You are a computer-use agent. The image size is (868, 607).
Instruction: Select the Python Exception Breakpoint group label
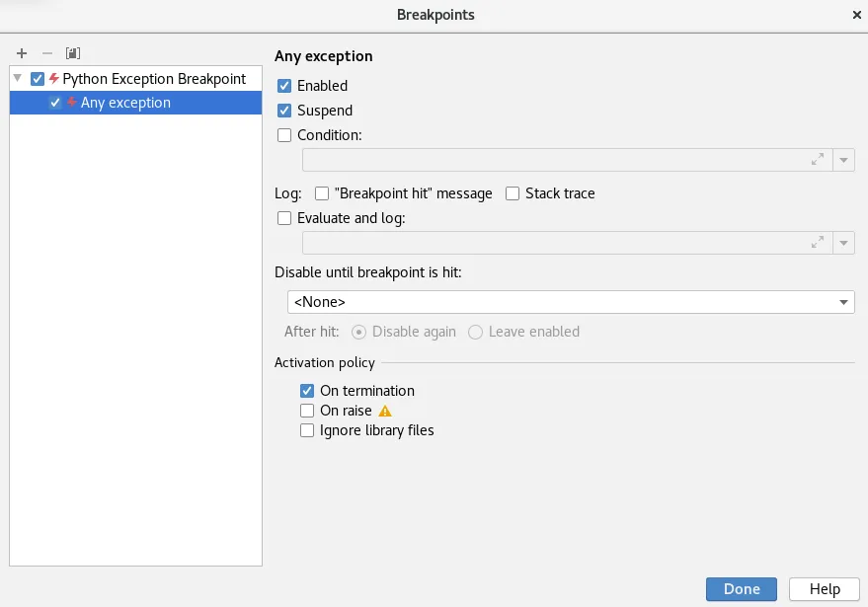tap(154, 79)
